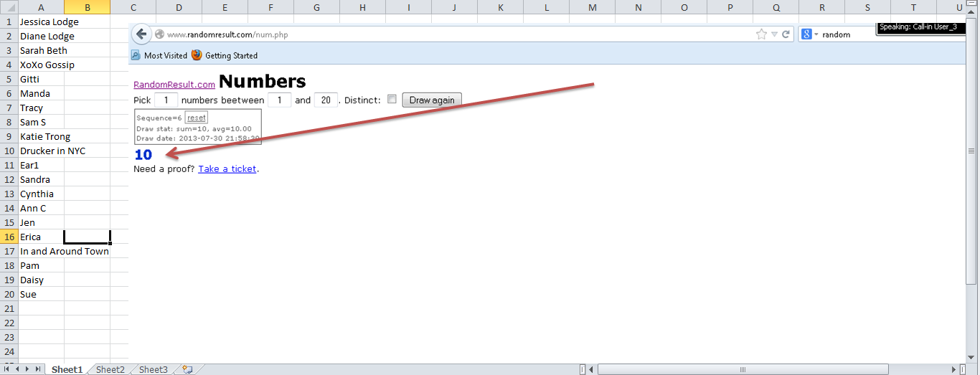Reload the page using the refresh icon
Viewport: 980px width, 375px height.
click(x=786, y=34)
